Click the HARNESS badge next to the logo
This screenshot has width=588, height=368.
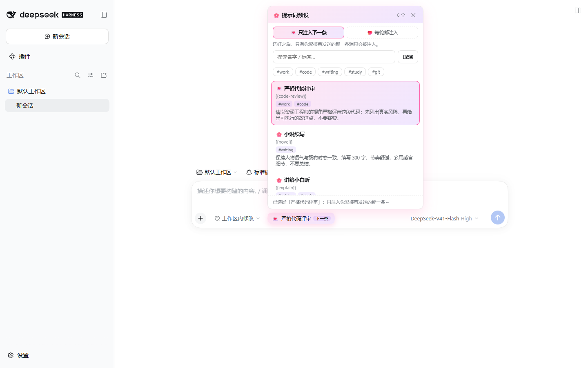[x=72, y=15]
